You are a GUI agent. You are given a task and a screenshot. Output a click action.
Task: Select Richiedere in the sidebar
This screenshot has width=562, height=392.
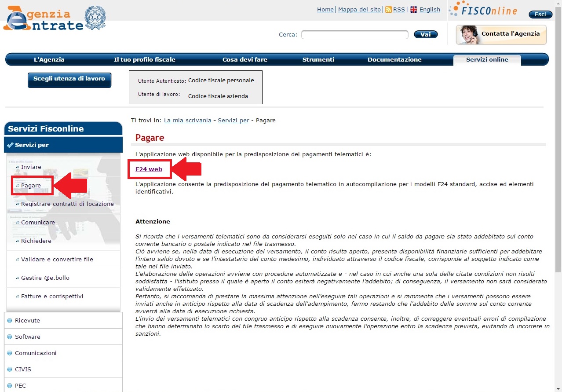click(x=36, y=241)
